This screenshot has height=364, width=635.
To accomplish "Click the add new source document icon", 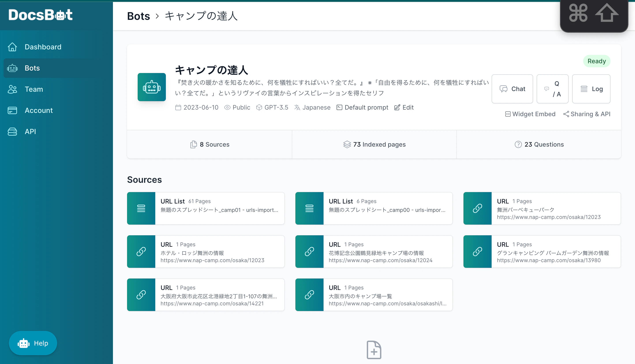I will [374, 350].
